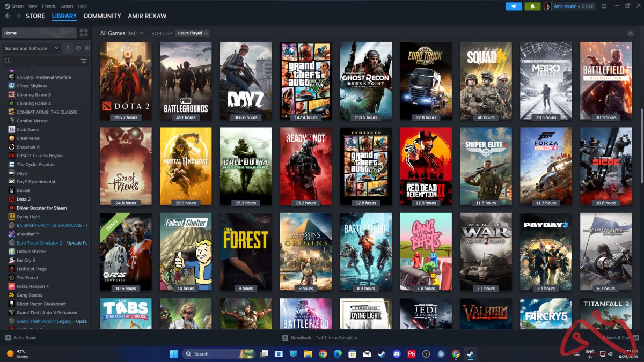
Task: Open the Steam announcements megaphone button
Action: tap(514, 6)
